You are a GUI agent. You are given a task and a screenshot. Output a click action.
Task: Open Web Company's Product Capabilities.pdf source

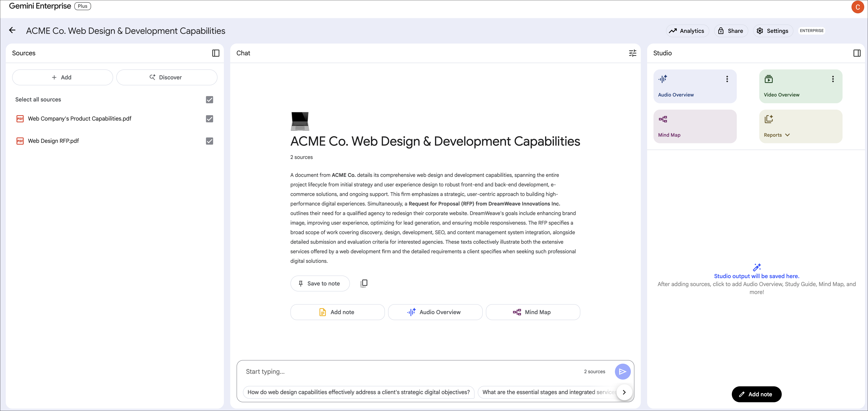(80, 119)
